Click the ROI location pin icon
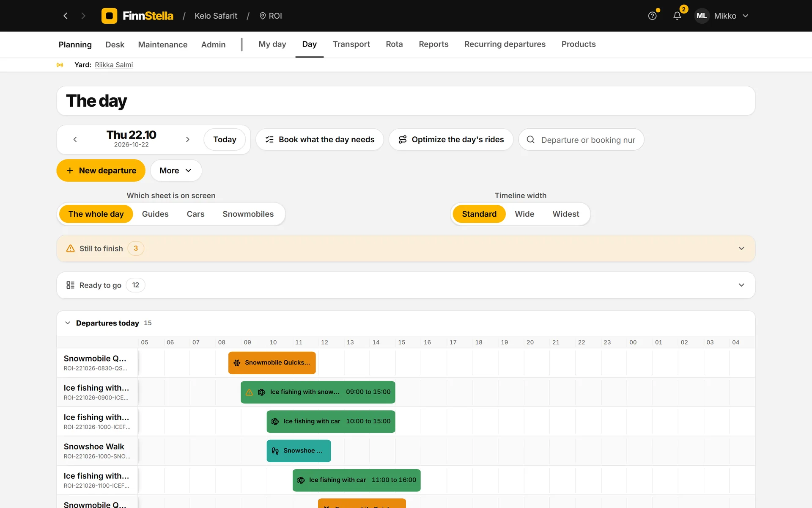 tap(263, 16)
